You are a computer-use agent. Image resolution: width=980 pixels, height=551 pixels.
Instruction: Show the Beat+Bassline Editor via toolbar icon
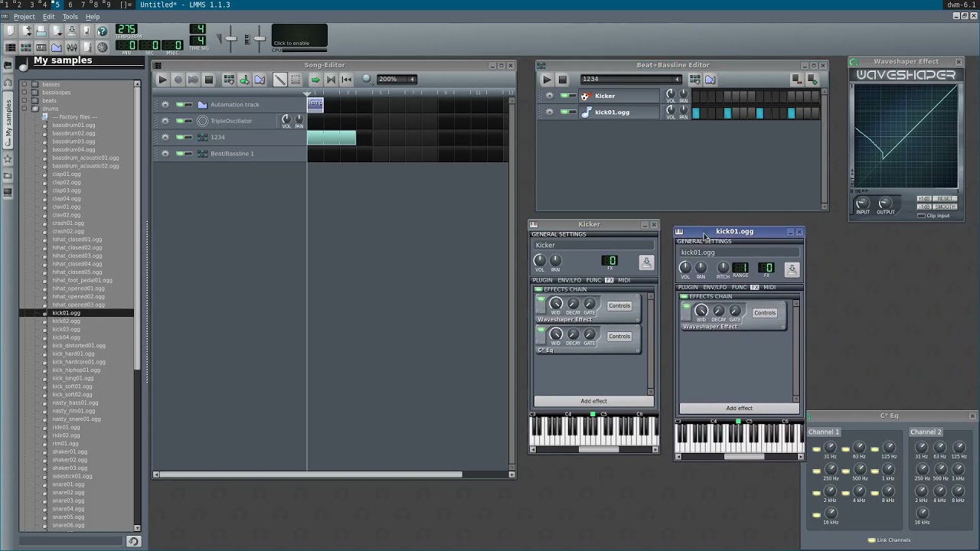[x=25, y=47]
